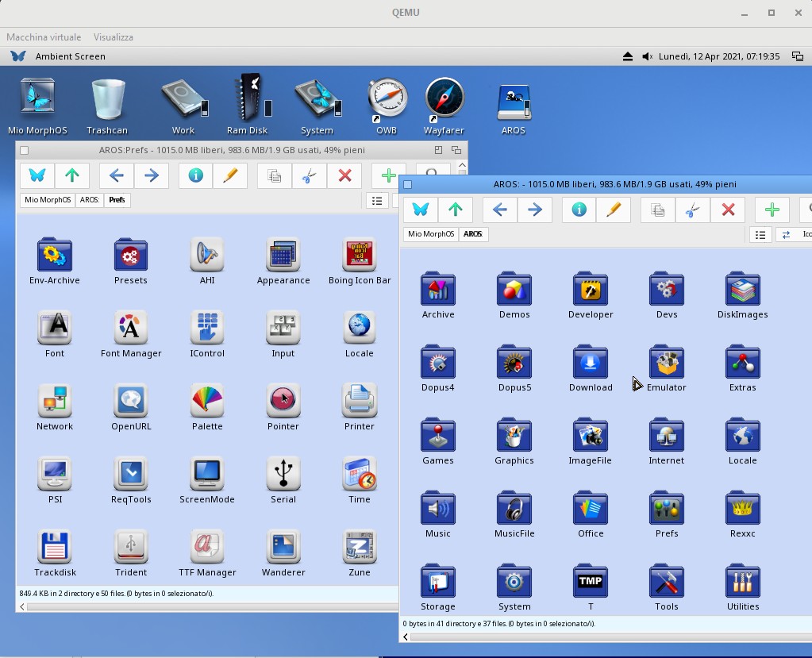Open the Palette preferences icon
The height and width of the screenshot is (658, 812).
click(x=206, y=401)
